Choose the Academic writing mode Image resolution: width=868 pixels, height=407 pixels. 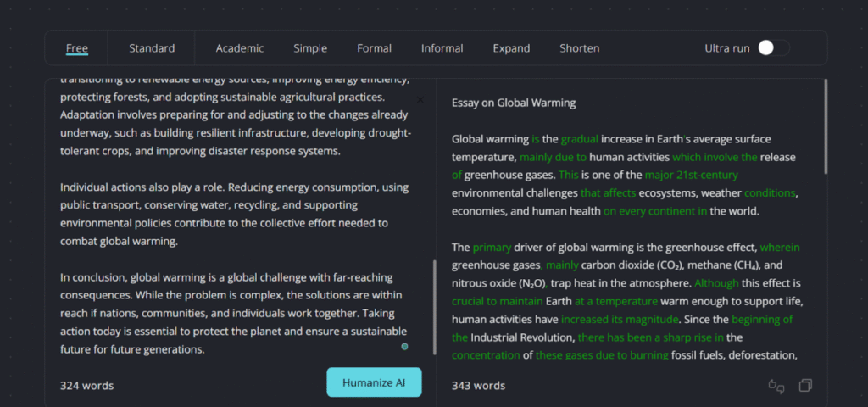[240, 48]
